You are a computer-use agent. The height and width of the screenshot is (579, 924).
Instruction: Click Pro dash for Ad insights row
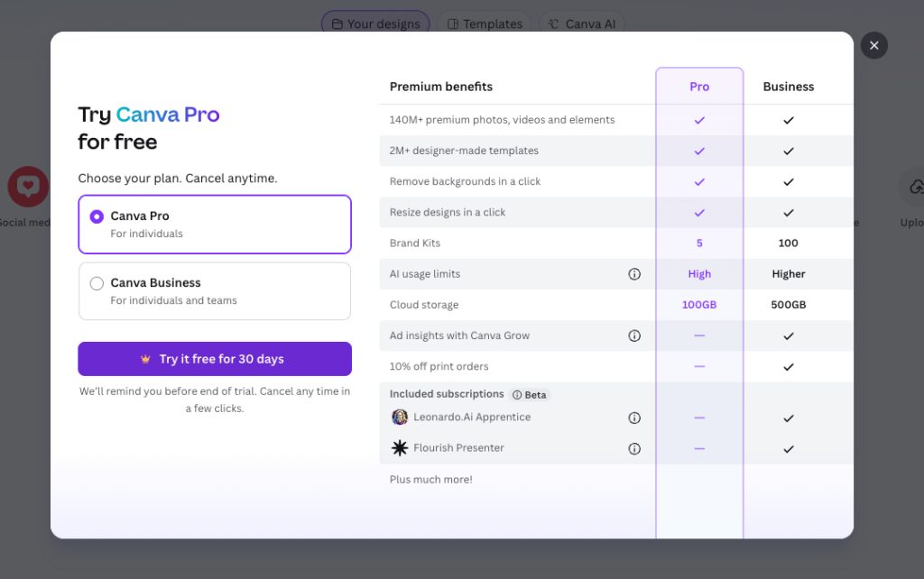(x=699, y=335)
